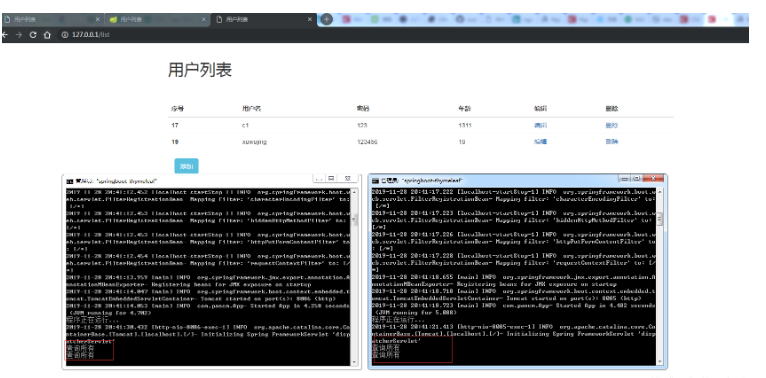This screenshot has height=378, width=766.
Task: Click the 删除 column header
Action: (611, 108)
